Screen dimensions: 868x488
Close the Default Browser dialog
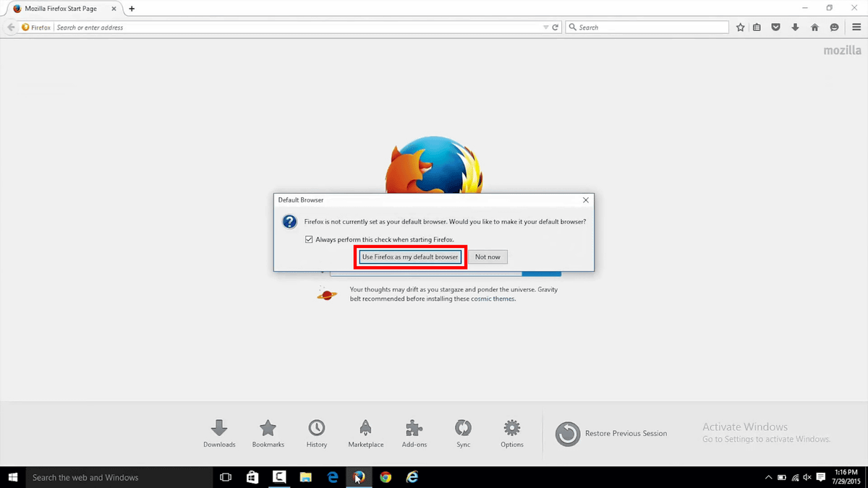tap(586, 200)
